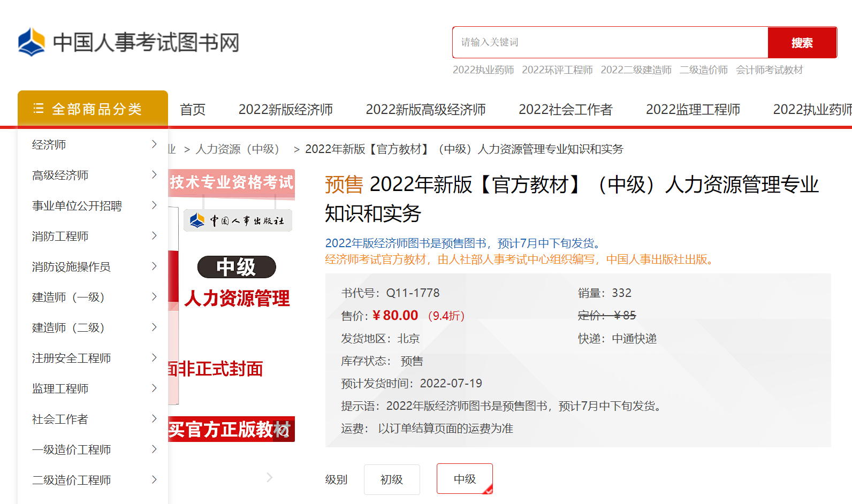
Task: Open the 2022执业药师 nav tab
Action: [812, 110]
